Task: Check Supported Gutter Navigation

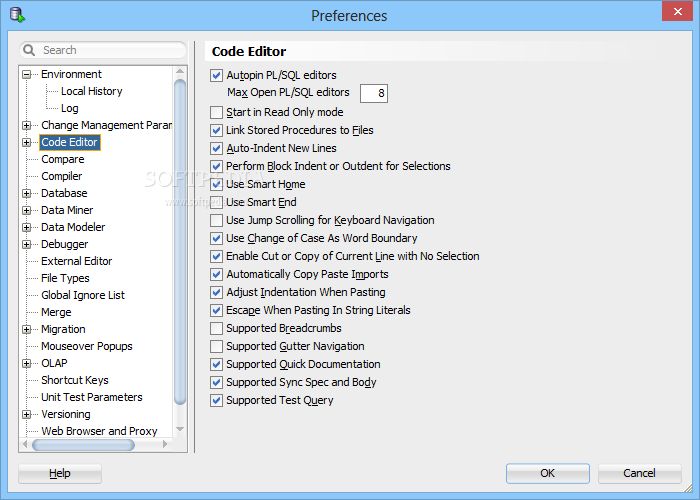Action: click(x=217, y=346)
